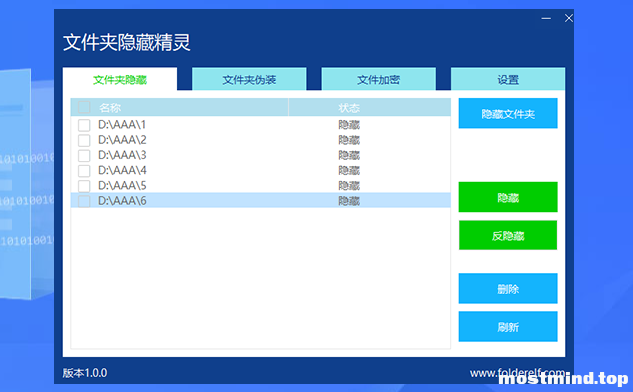Select the row text D:\AAA\2
The height and width of the screenshot is (392, 633).
(122, 140)
